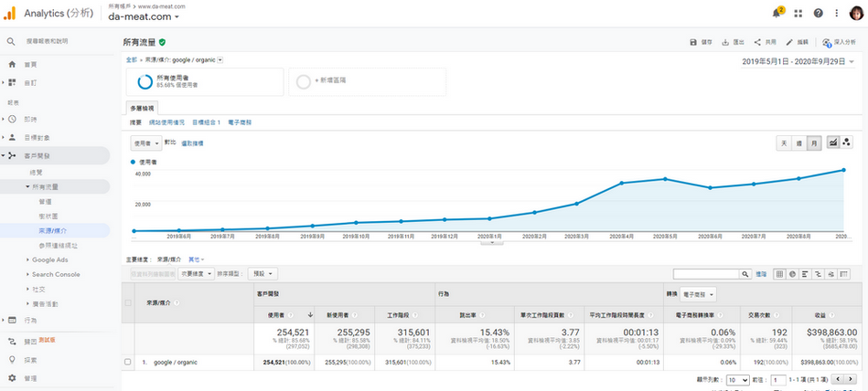Switch to the 電子商務 sub-tab
The height and width of the screenshot is (391, 868).
(x=240, y=122)
